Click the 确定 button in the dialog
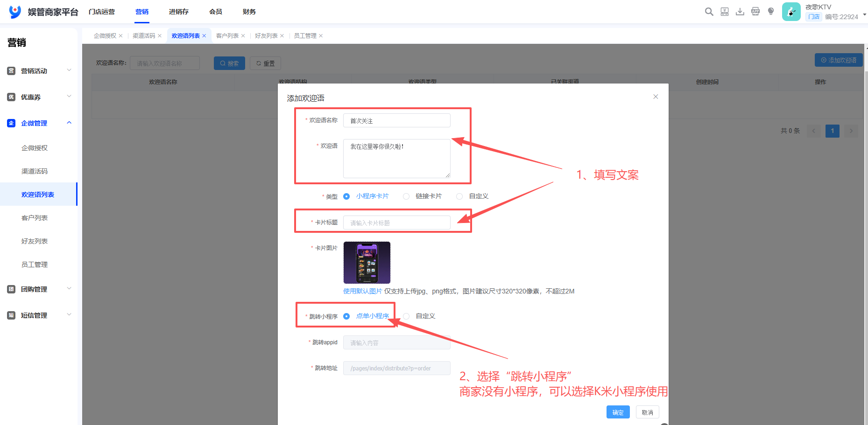Image resolution: width=868 pixels, height=425 pixels. click(618, 412)
